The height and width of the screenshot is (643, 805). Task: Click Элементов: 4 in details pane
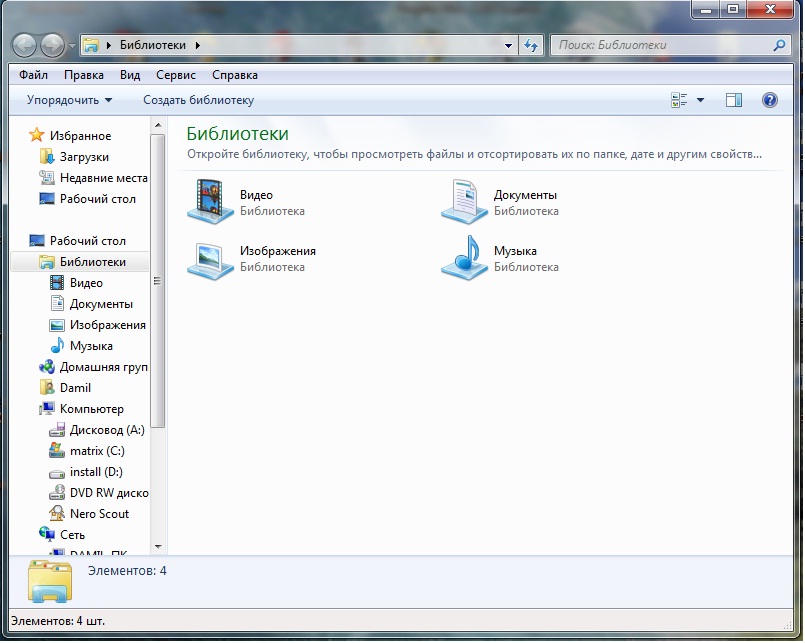(127, 571)
